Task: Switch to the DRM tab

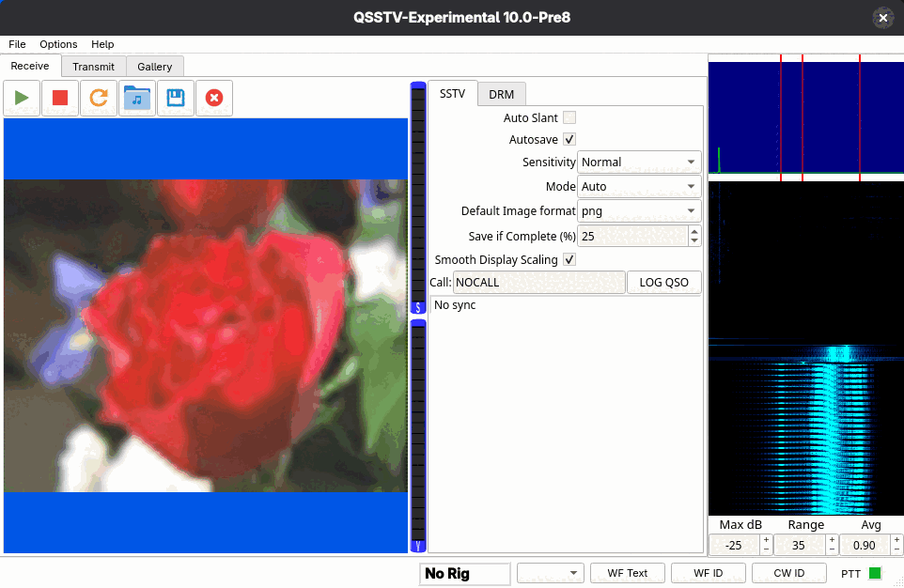Action: (x=501, y=95)
